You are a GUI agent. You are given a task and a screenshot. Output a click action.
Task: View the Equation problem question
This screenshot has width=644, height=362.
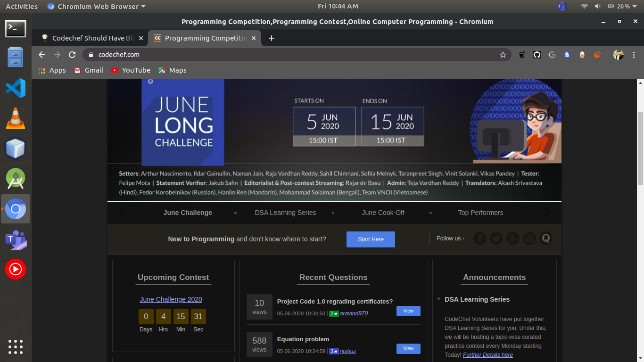408,349
